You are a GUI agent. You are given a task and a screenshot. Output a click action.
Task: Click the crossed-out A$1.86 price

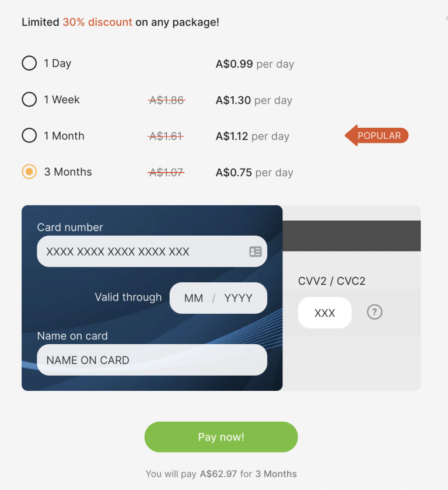167,100
